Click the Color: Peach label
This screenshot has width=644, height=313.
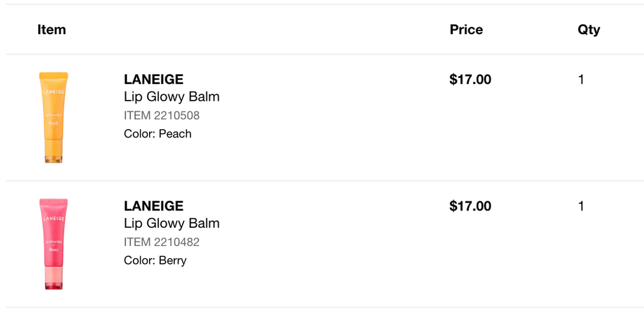(x=157, y=134)
